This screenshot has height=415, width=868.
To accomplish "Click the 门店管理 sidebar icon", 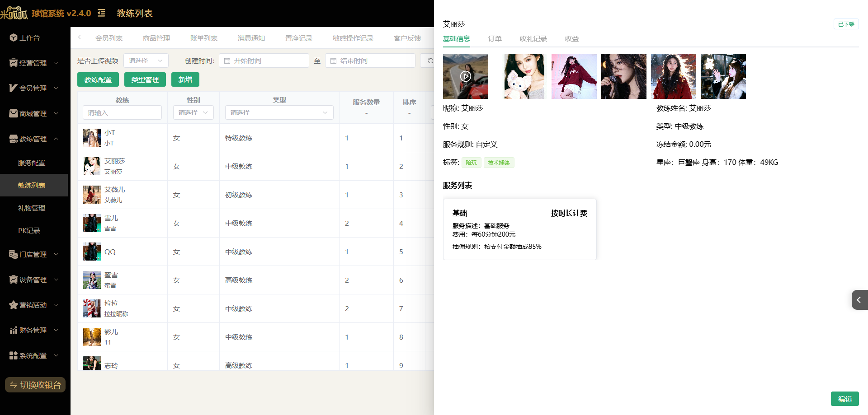I will pyautogui.click(x=14, y=254).
